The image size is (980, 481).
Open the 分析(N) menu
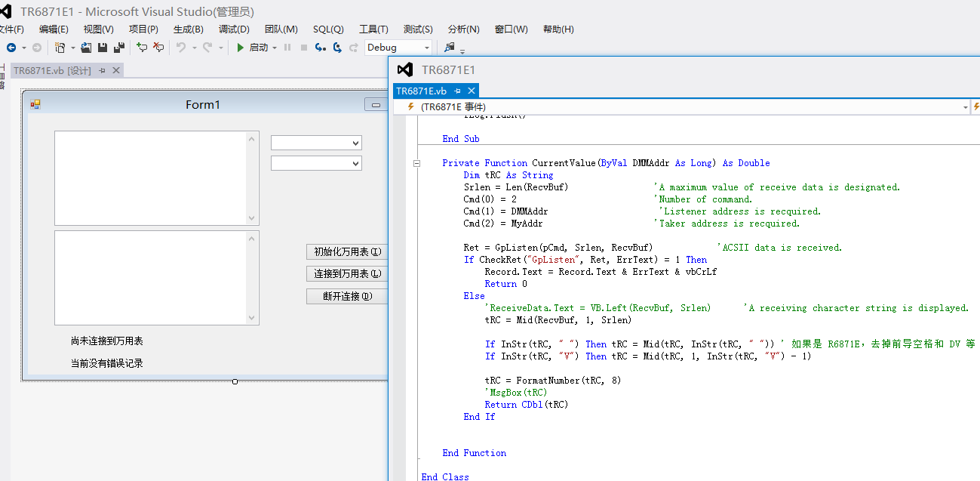click(x=463, y=29)
